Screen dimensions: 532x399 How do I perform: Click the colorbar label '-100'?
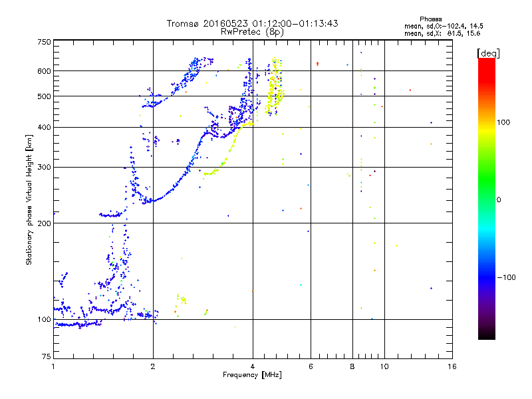pos(507,277)
